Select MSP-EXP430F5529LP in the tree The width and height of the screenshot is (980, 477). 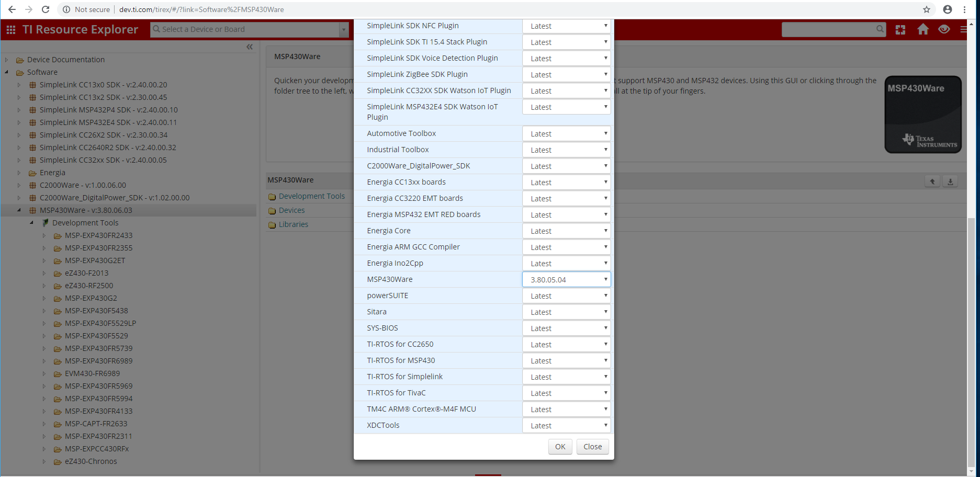coord(100,323)
